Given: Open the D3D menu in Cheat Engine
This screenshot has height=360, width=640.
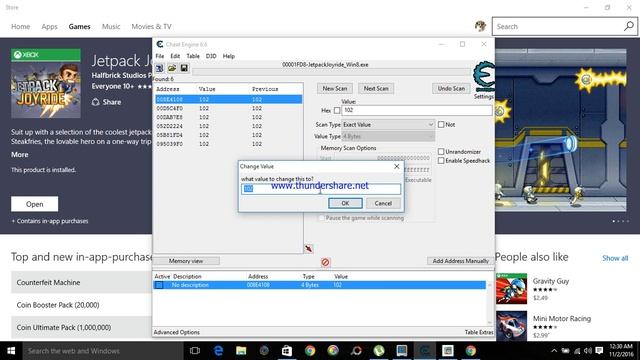Looking at the screenshot, I should (x=211, y=56).
